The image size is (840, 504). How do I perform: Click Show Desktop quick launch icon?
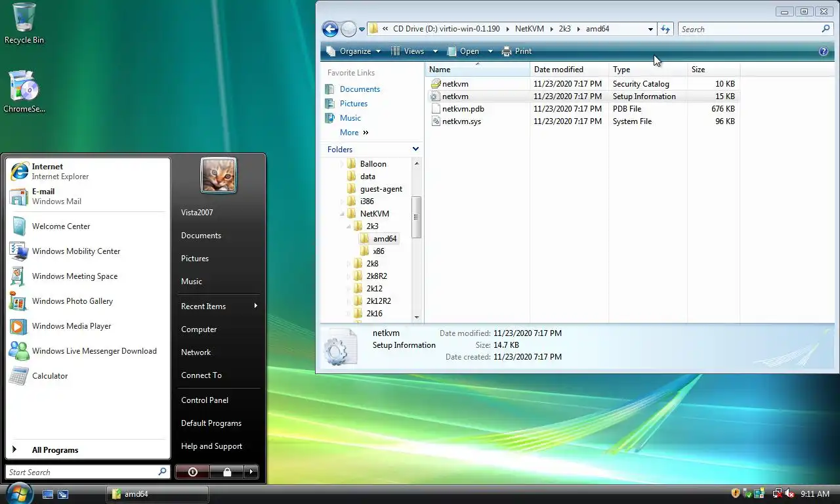[48, 494]
